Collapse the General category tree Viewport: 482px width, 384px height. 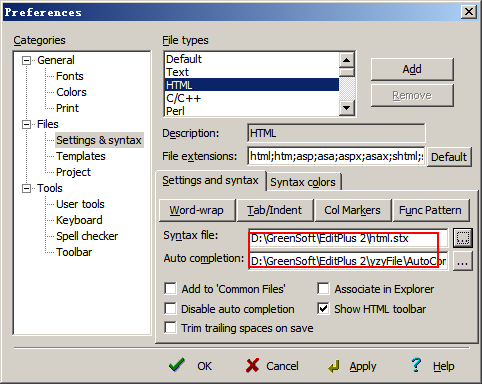pyautogui.click(x=26, y=60)
